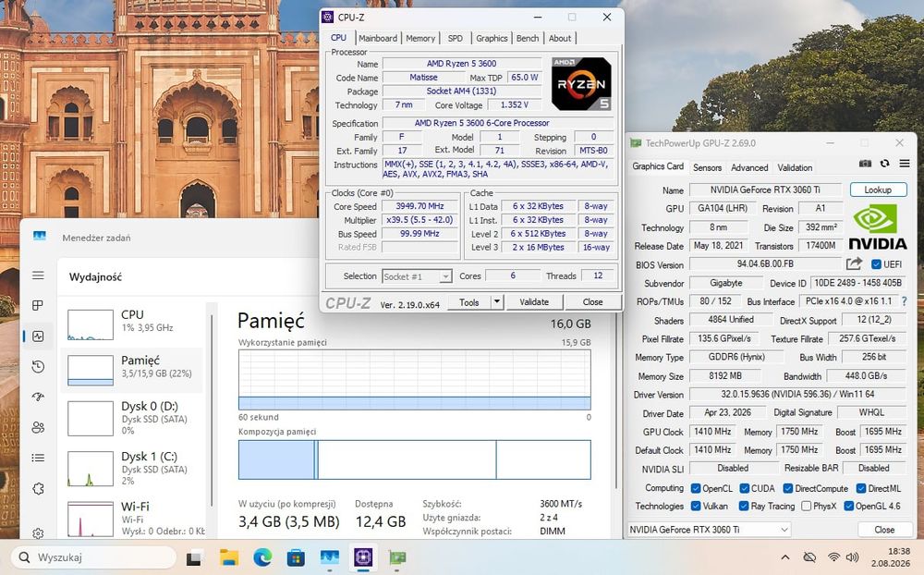The height and width of the screenshot is (575, 924).
Task: Open Validation tab in GPU-Z
Action: 795,167
